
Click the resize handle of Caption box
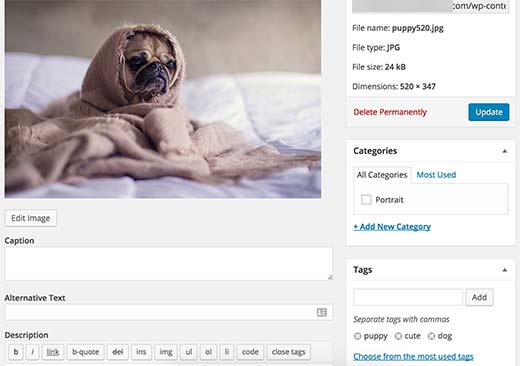pos(330,277)
